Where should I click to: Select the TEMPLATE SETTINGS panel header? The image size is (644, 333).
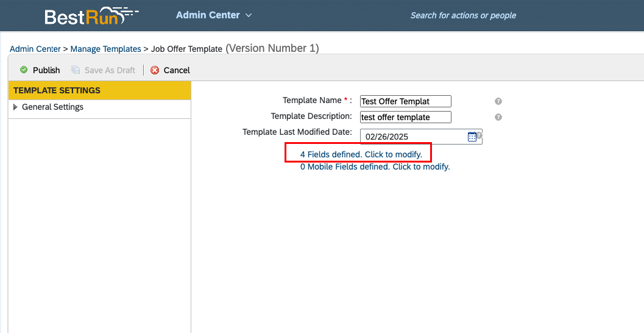pyautogui.click(x=100, y=90)
